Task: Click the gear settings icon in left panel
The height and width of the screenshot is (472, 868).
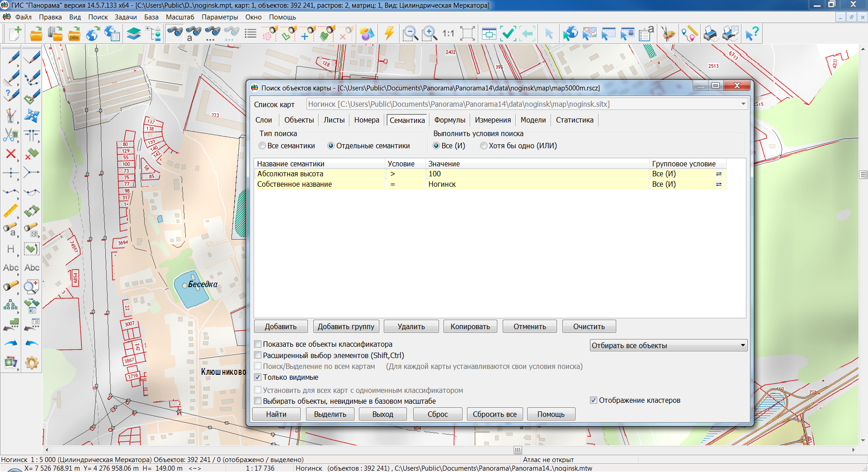Action: pyautogui.click(x=32, y=363)
